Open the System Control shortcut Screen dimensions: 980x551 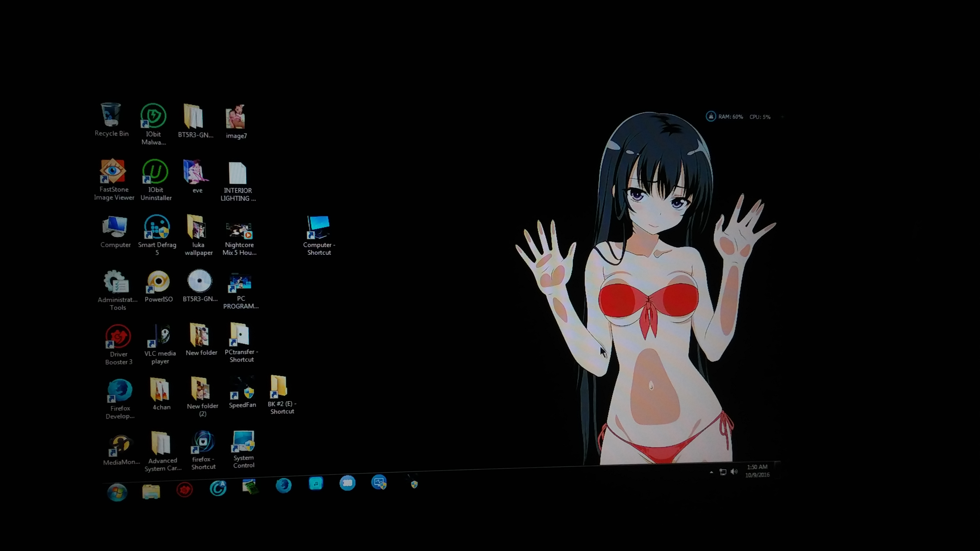tap(244, 442)
